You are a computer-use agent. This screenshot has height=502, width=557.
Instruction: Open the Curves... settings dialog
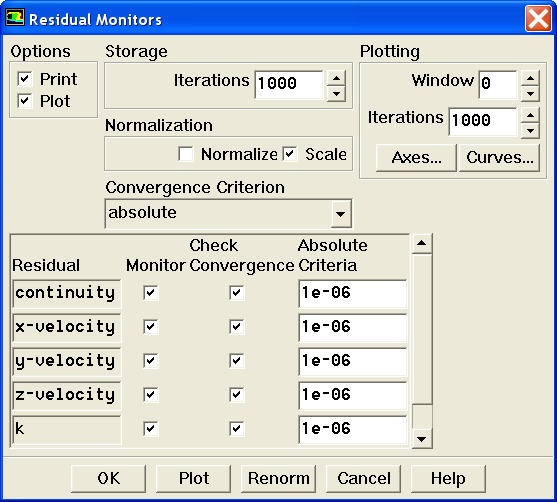[499, 158]
